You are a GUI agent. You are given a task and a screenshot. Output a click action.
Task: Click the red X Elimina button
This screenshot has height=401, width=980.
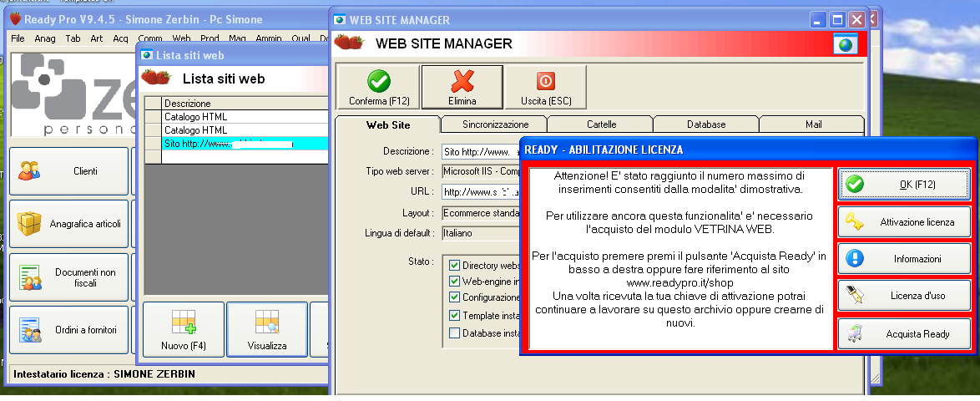(462, 87)
